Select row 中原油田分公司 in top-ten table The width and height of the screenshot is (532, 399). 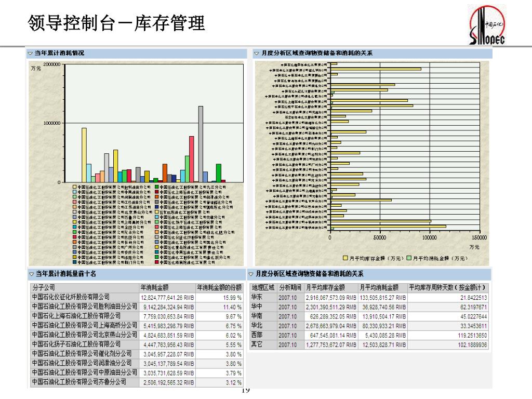pyautogui.click(x=137, y=373)
